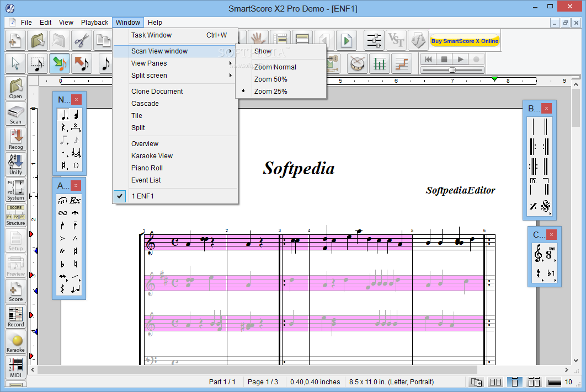
Task: Choose Task Window from the Window menu
Action: coord(175,35)
